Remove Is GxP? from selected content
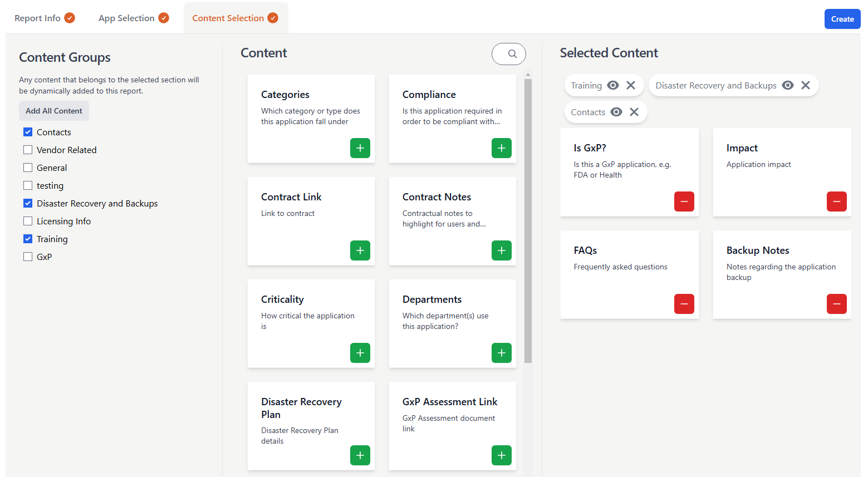The height and width of the screenshot is (477, 868). click(684, 201)
